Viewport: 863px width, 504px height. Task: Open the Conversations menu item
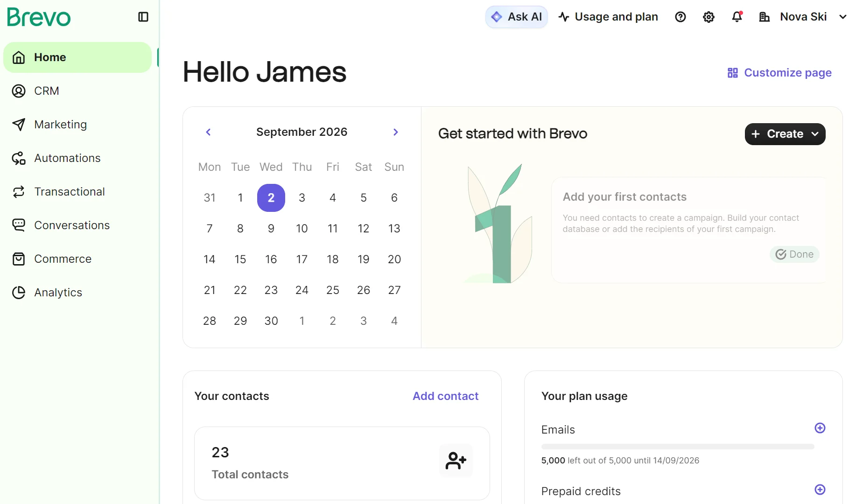coord(77,225)
